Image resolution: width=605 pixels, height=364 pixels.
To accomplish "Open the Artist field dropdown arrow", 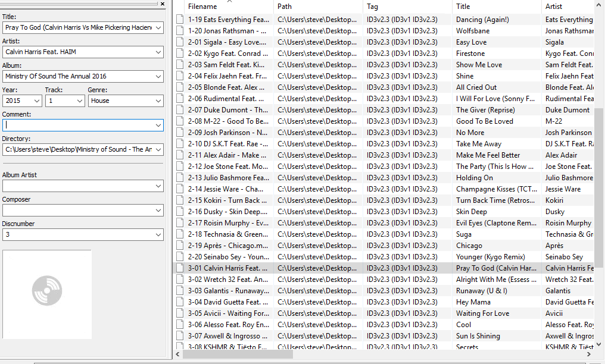I will tap(158, 52).
